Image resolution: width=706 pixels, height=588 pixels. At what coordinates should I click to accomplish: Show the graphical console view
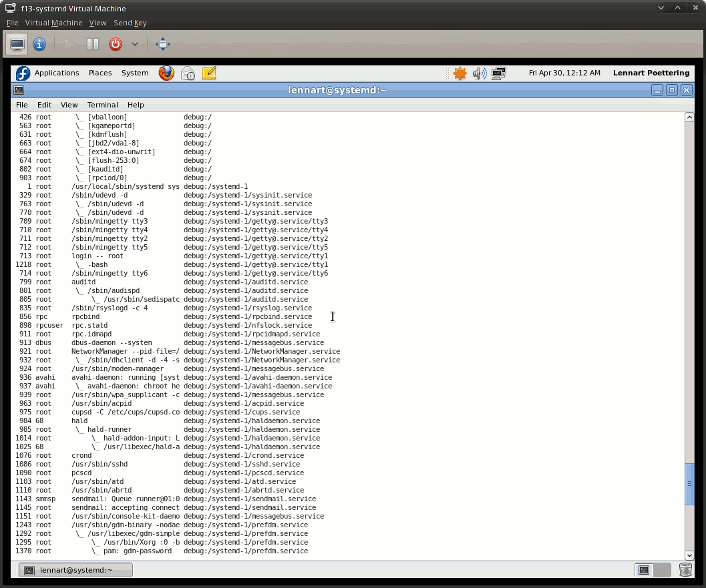(17, 44)
